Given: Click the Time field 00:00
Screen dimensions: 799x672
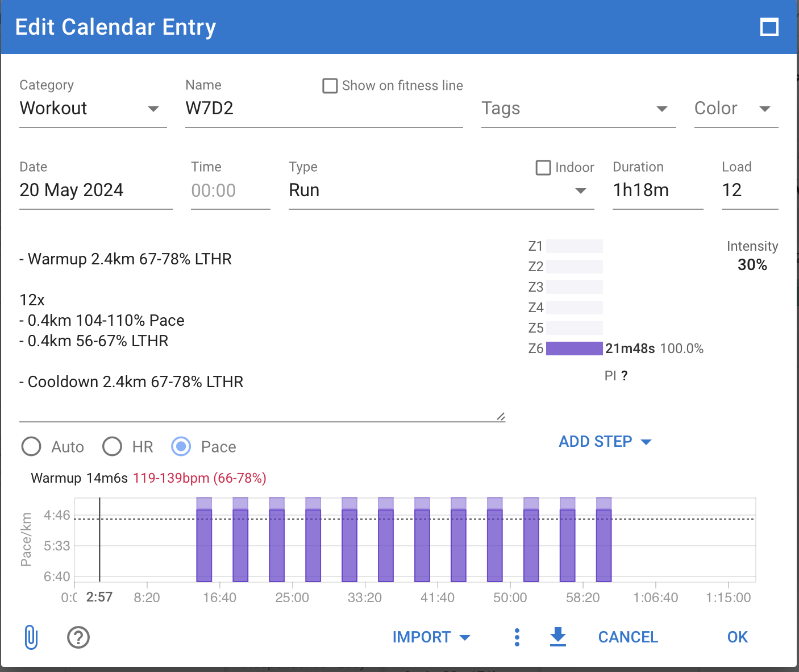Looking at the screenshot, I should pos(230,190).
